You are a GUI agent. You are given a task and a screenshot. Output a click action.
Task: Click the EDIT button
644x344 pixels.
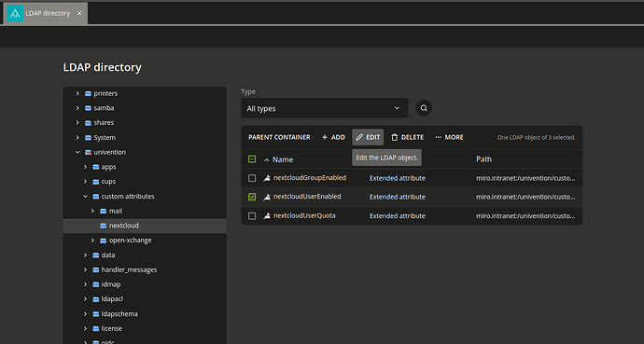click(x=368, y=137)
